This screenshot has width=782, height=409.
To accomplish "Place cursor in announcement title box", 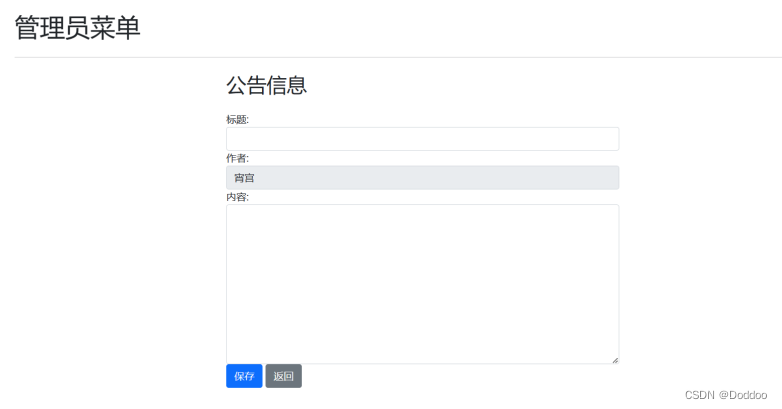I will coord(422,139).
